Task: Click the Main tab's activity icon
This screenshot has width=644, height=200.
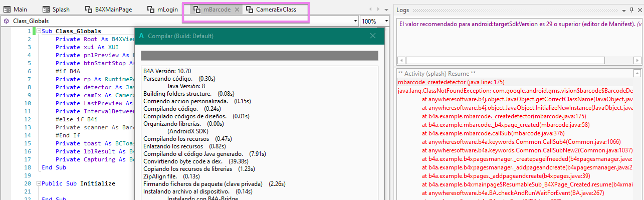Action: [7, 9]
